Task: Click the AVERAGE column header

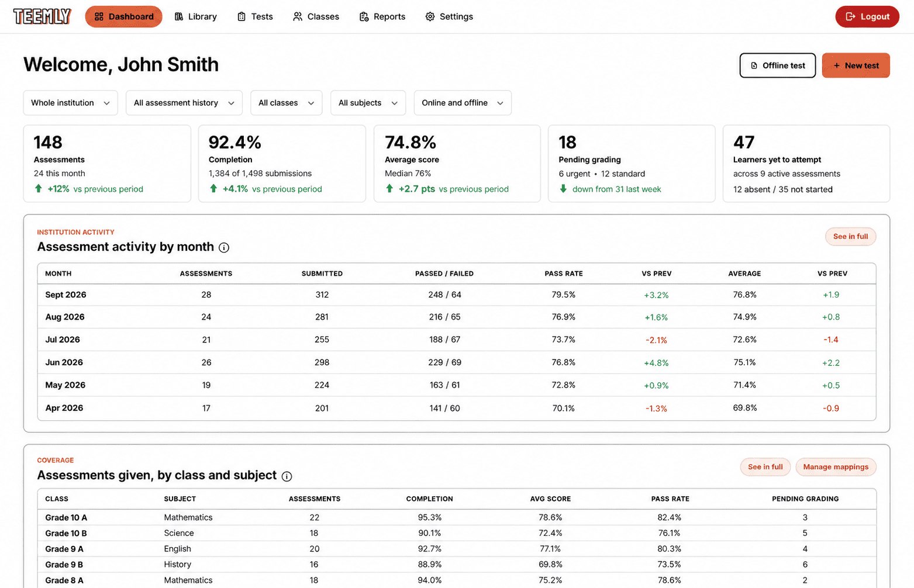Action: (744, 274)
